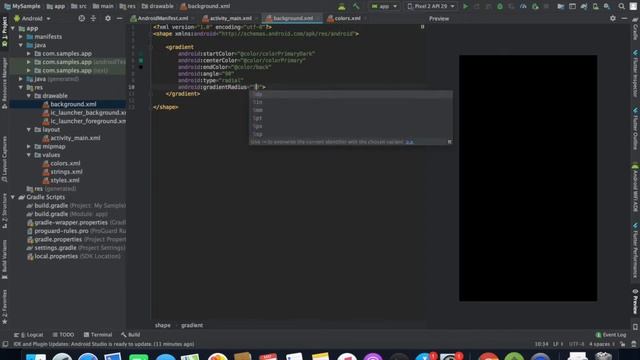This screenshot has width=640, height=360.
Task: Open the Android project view dropdown
Action: (33, 18)
